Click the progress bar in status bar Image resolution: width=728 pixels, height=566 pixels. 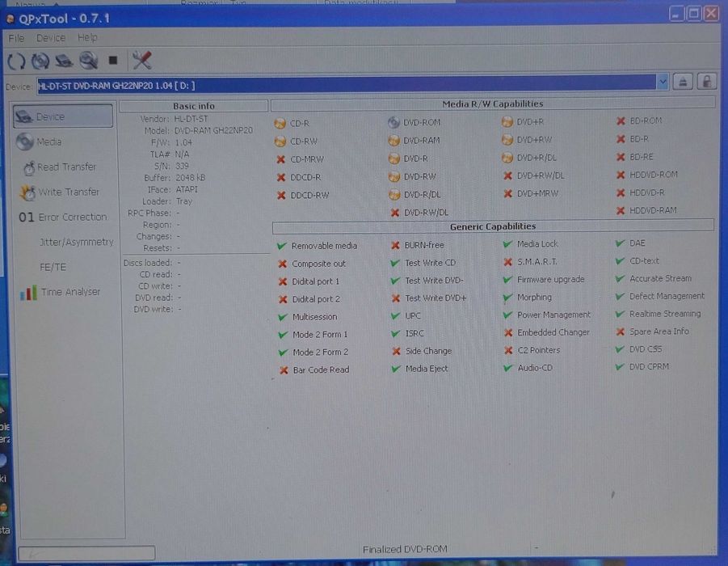(86, 553)
